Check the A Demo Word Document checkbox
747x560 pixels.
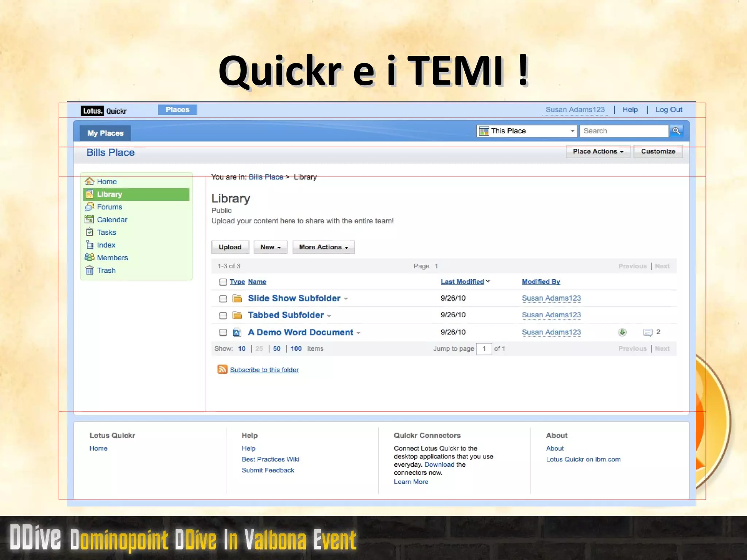pyautogui.click(x=223, y=332)
